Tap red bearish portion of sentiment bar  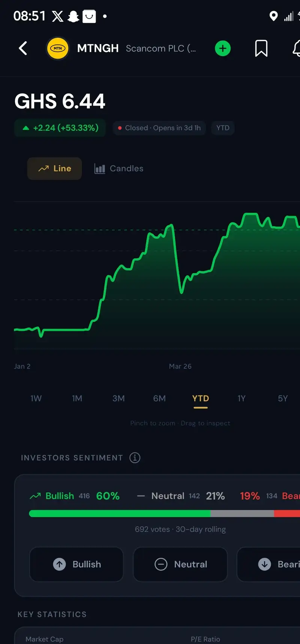click(287, 513)
